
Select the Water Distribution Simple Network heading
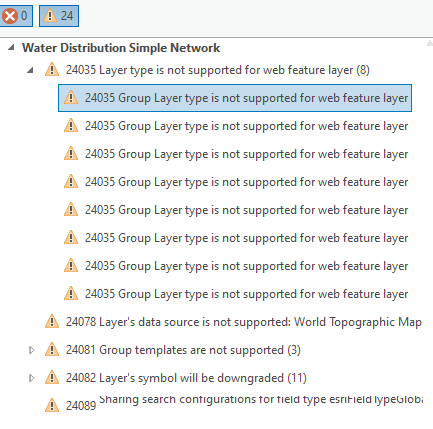point(121,48)
